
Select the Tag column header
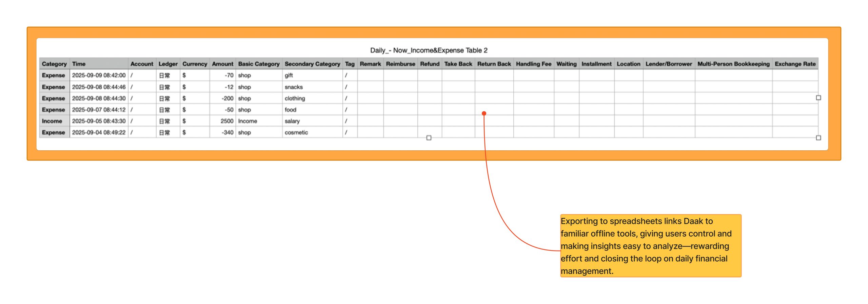[350, 64]
